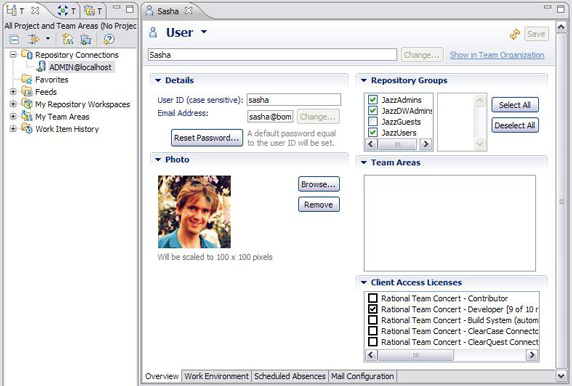Select the Overview tab
The height and width of the screenshot is (386, 572).
coord(162,376)
